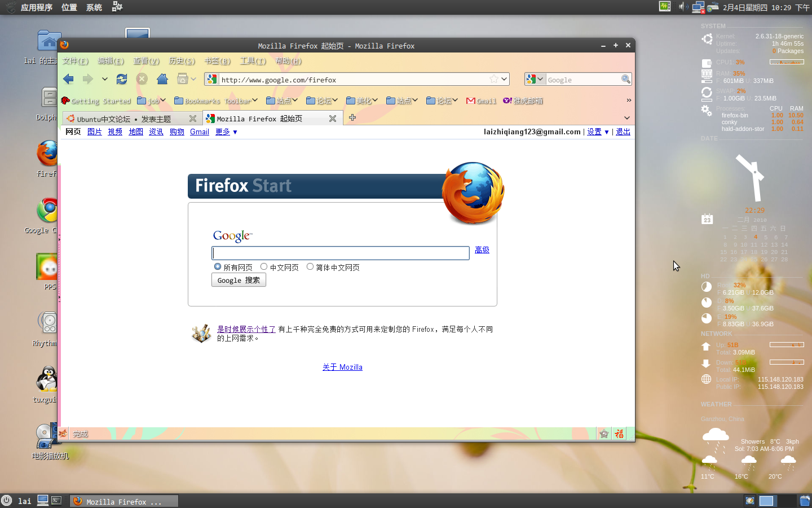
Task: Open the 是时候展示个性了 link
Action: click(246, 329)
